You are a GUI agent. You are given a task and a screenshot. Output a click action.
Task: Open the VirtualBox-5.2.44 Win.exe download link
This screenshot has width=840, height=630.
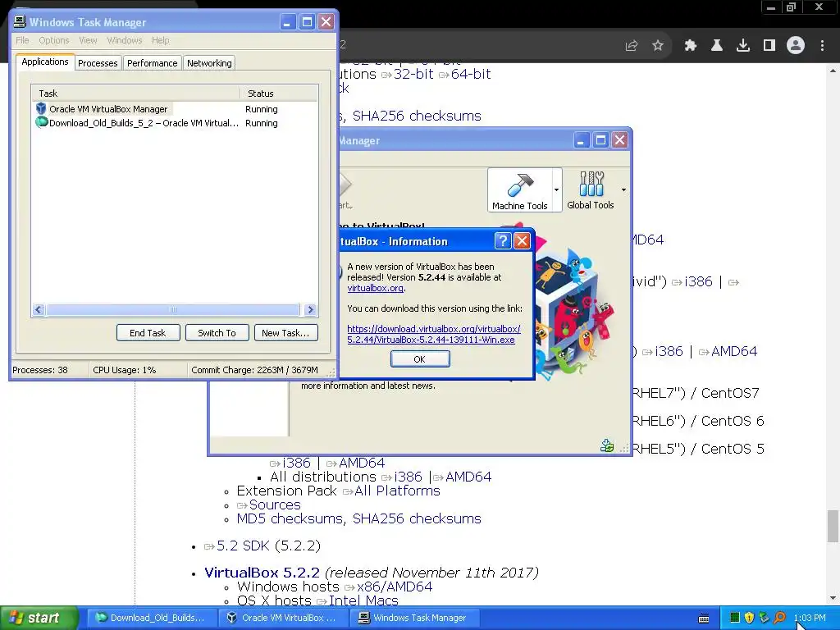pos(433,335)
